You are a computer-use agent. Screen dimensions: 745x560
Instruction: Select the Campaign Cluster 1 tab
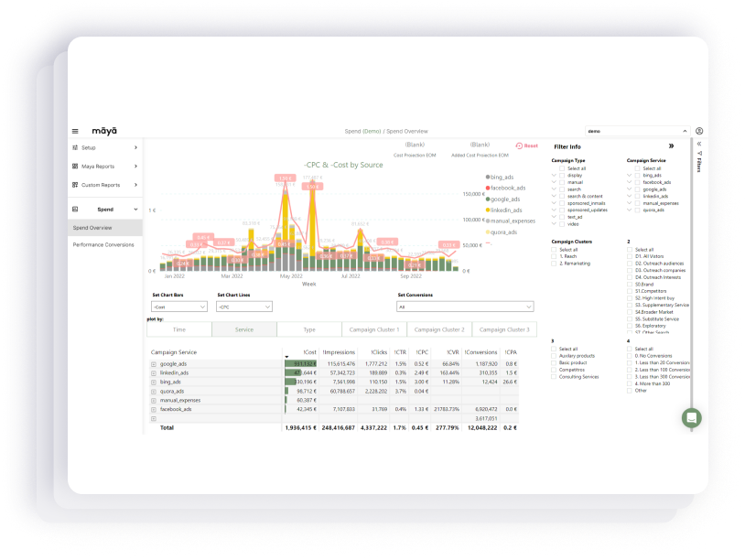(x=374, y=329)
